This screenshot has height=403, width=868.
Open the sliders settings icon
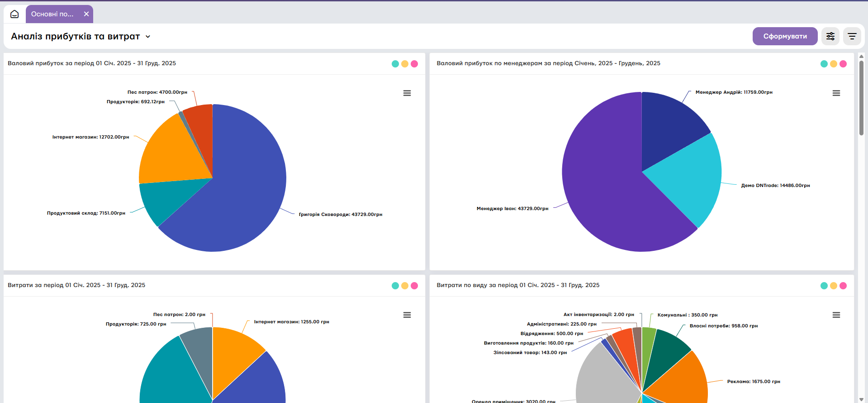click(x=830, y=36)
